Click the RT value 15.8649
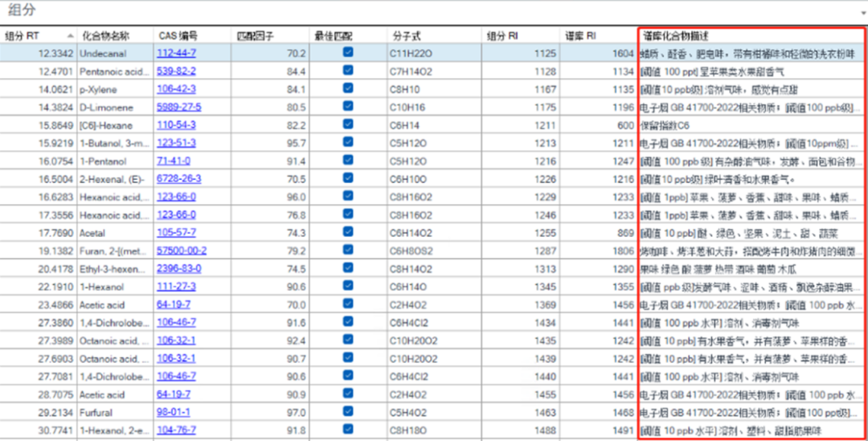 click(x=56, y=125)
